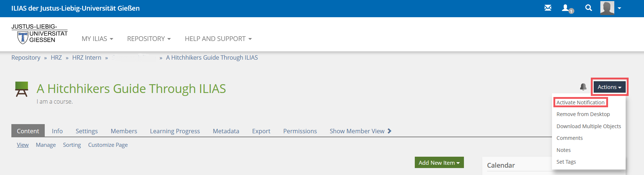
Task: Click the search magnifier icon
Action: [x=589, y=8]
